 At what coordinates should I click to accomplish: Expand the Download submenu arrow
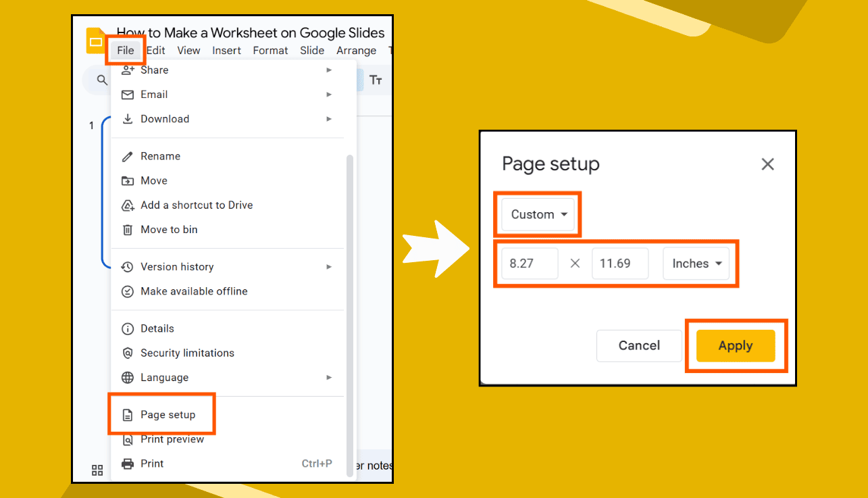coord(329,118)
